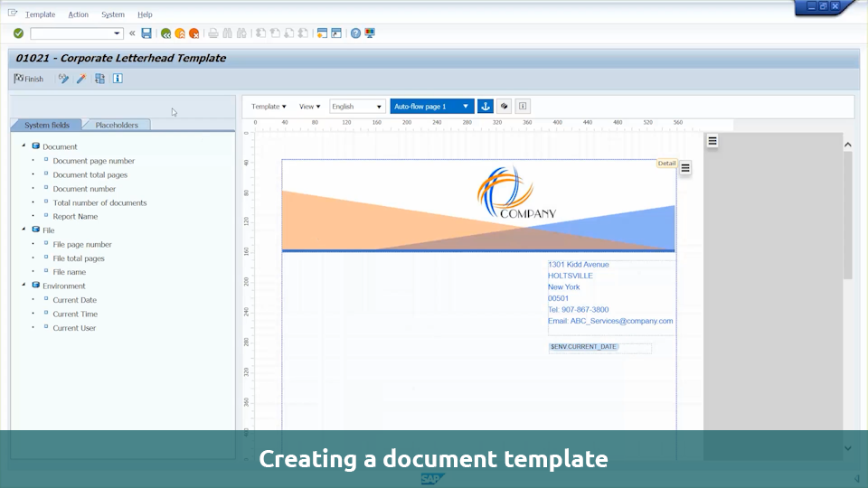Click the green Back arrow icon

click(x=165, y=33)
